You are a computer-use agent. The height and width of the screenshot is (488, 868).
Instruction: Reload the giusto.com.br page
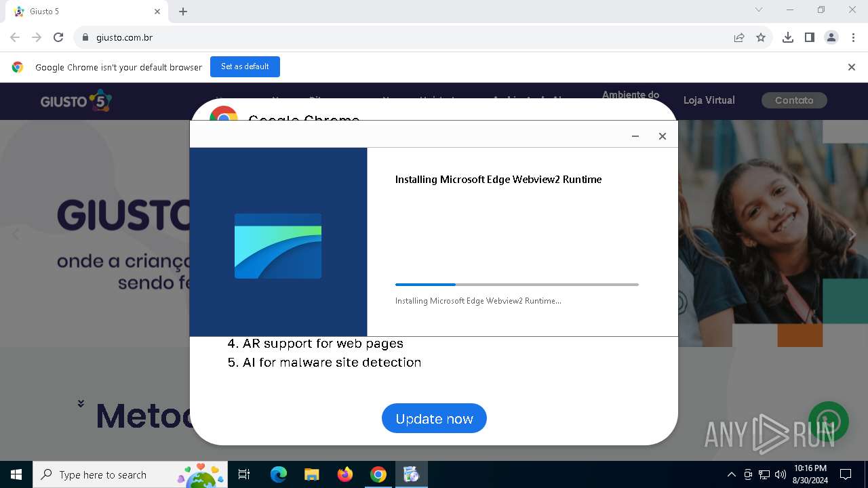pos(58,37)
